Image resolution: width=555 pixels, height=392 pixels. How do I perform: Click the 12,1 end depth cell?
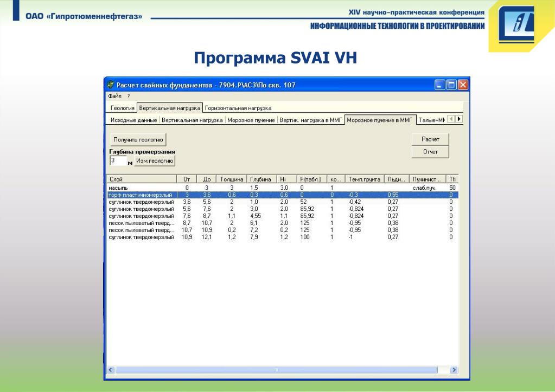pos(206,237)
